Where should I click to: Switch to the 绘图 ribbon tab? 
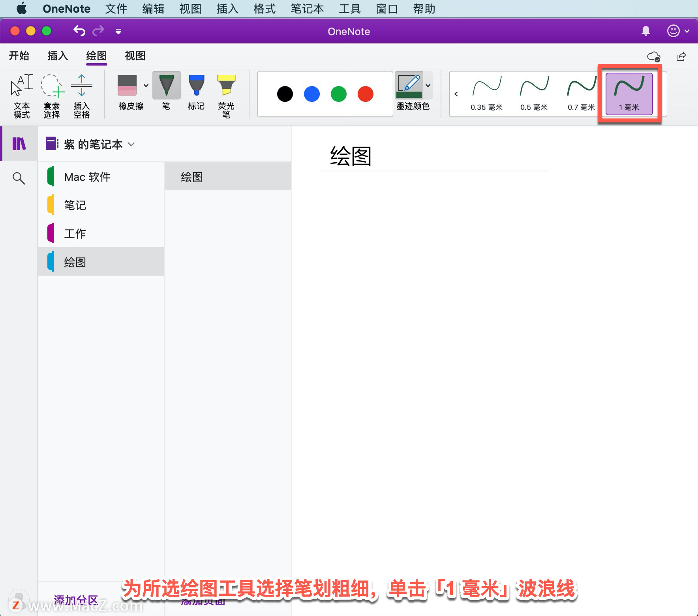click(96, 56)
